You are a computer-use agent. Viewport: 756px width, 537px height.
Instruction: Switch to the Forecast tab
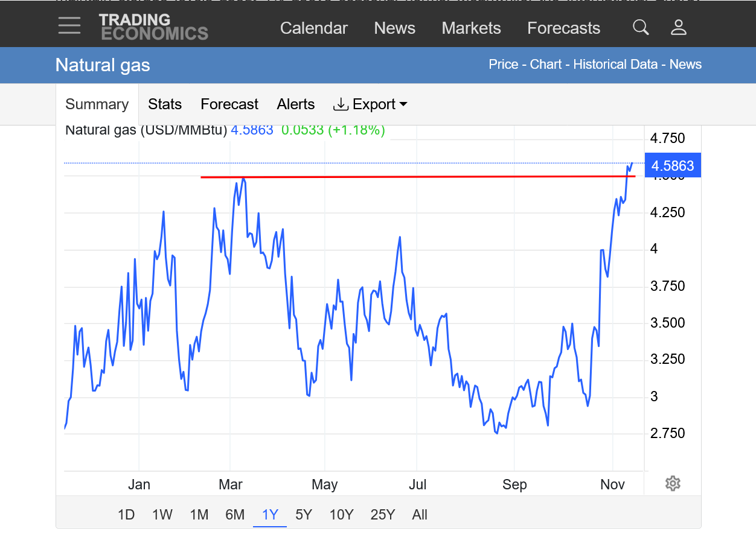point(229,104)
